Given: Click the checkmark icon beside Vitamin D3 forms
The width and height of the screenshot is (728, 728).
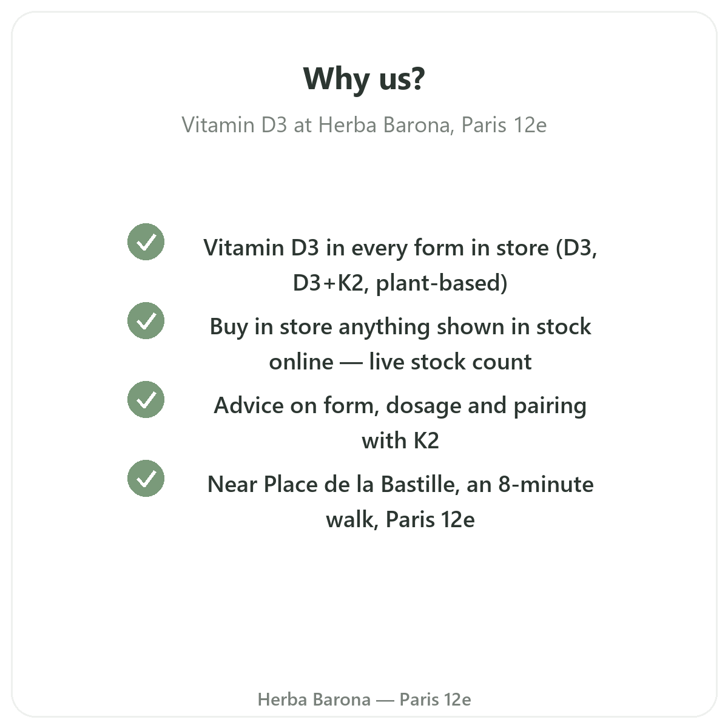Looking at the screenshot, I should pyautogui.click(x=146, y=242).
